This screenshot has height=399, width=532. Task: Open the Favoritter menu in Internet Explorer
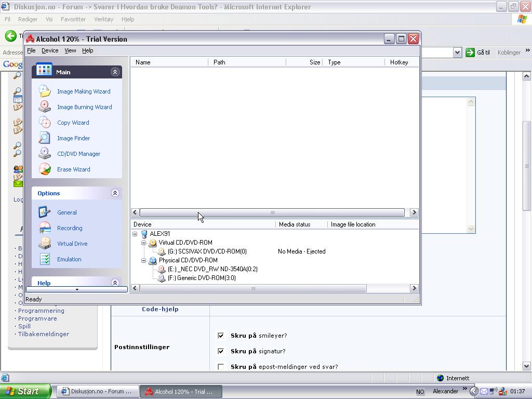pyautogui.click(x=73, y=19)
